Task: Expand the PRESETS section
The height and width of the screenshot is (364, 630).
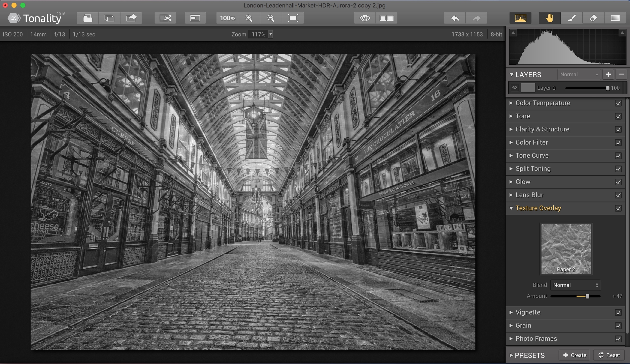Action: (511, 355)
